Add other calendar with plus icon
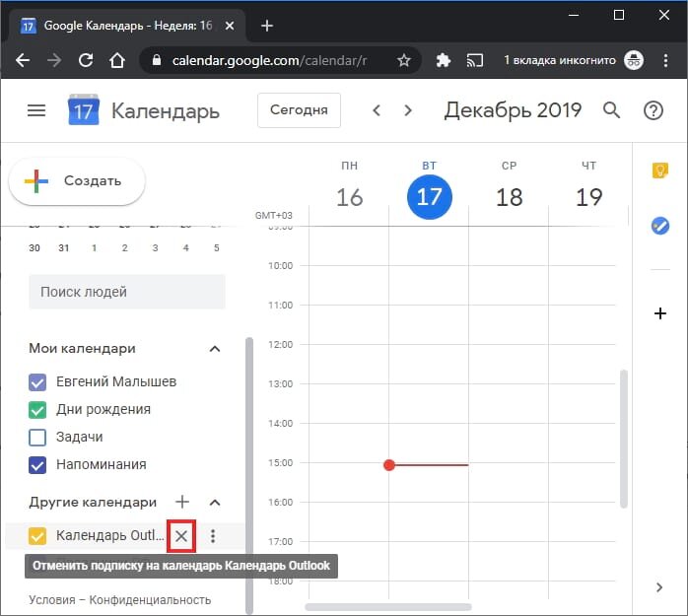The width and height of the screenshot is (688, 616). [182, 502]
